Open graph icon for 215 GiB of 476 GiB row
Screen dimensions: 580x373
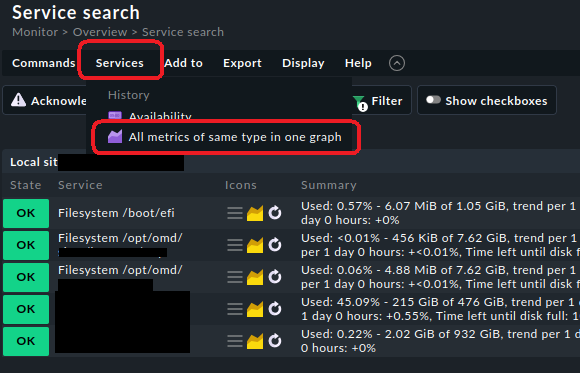pos(255,309)
